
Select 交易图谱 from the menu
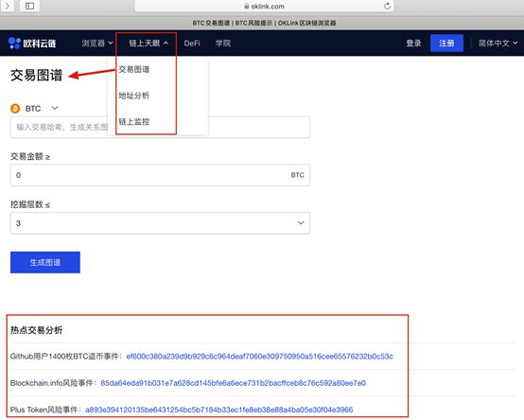pyautogui.click(x=134, y=69)
